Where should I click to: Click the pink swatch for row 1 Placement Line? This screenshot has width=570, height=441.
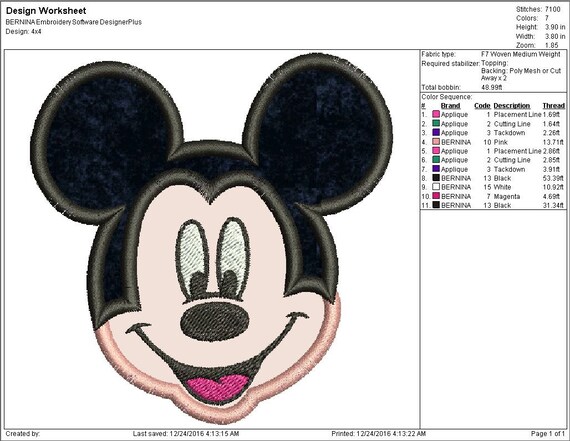[x=436, y=114]
